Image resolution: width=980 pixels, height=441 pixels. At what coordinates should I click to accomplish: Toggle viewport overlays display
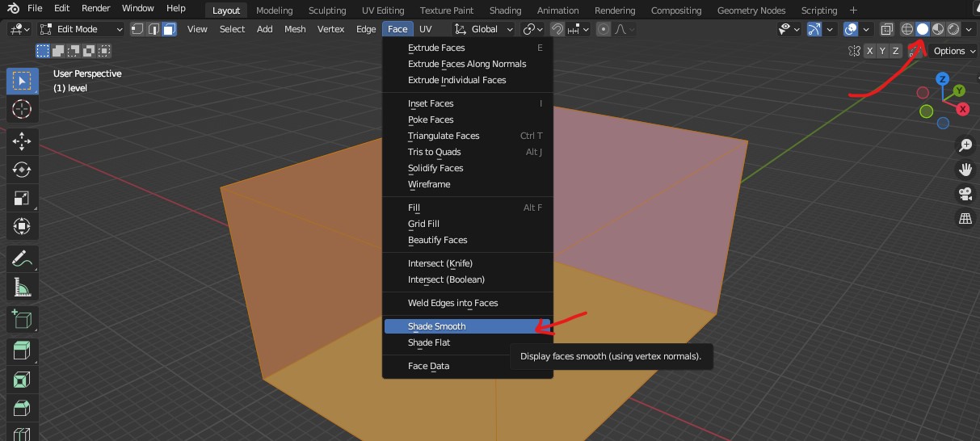click(850, 29)
